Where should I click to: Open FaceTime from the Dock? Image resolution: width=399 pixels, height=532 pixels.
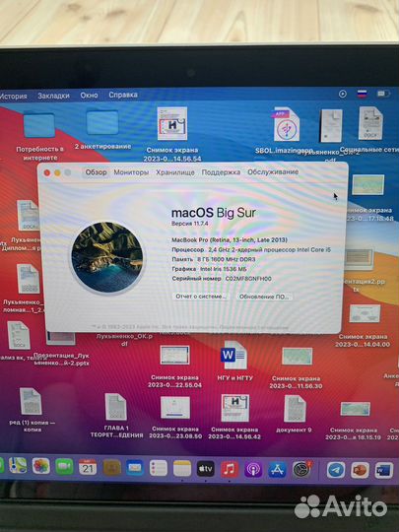pyautogui.click(x=64, y=467)
